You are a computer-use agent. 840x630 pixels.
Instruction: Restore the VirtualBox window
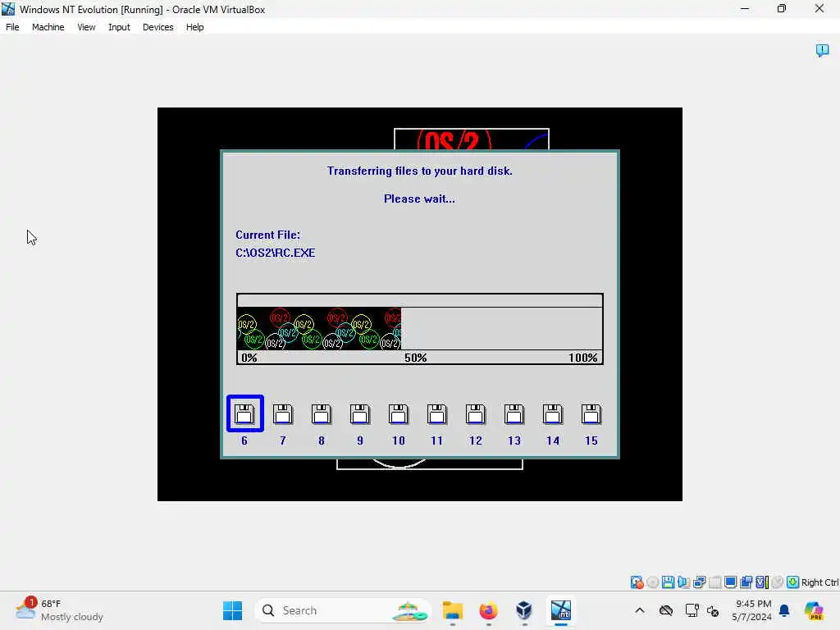[x=782, y=8]
